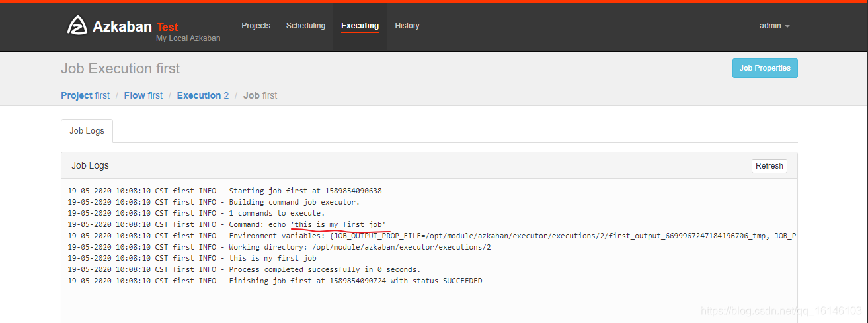Viewport: 868px width, 323px height.
Task: Click the Azkaban logo icon
Action: 77,25
